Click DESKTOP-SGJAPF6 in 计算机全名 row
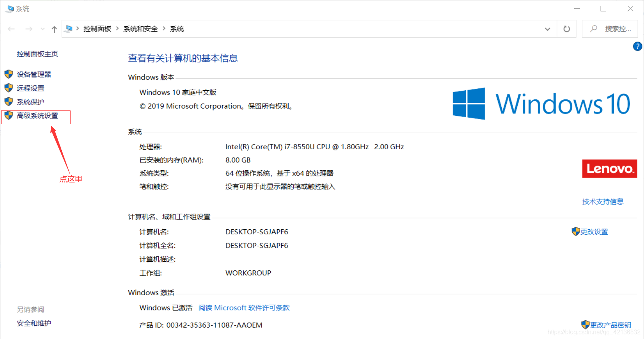 coord(257,245)
